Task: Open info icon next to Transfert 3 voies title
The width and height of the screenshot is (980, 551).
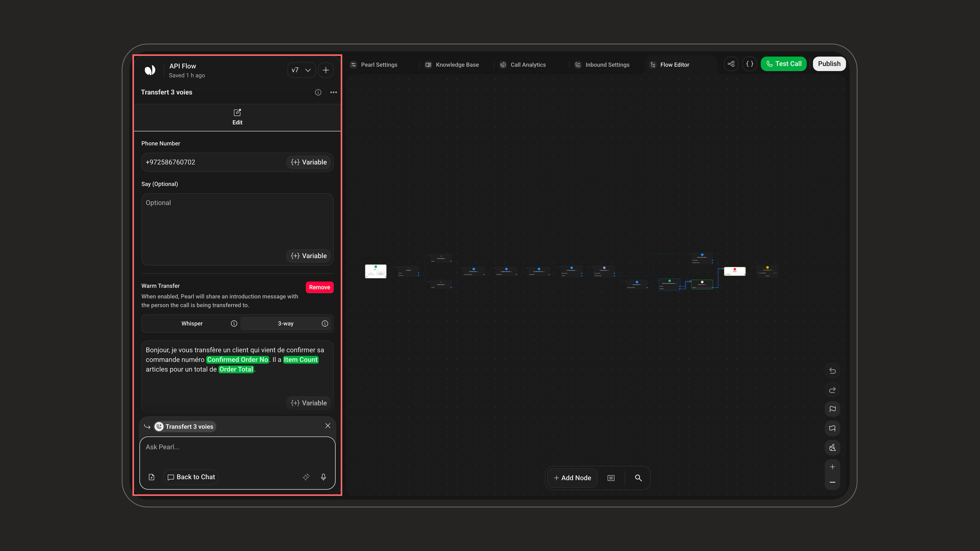Action: pyautogui.click(x=318, y=92)
